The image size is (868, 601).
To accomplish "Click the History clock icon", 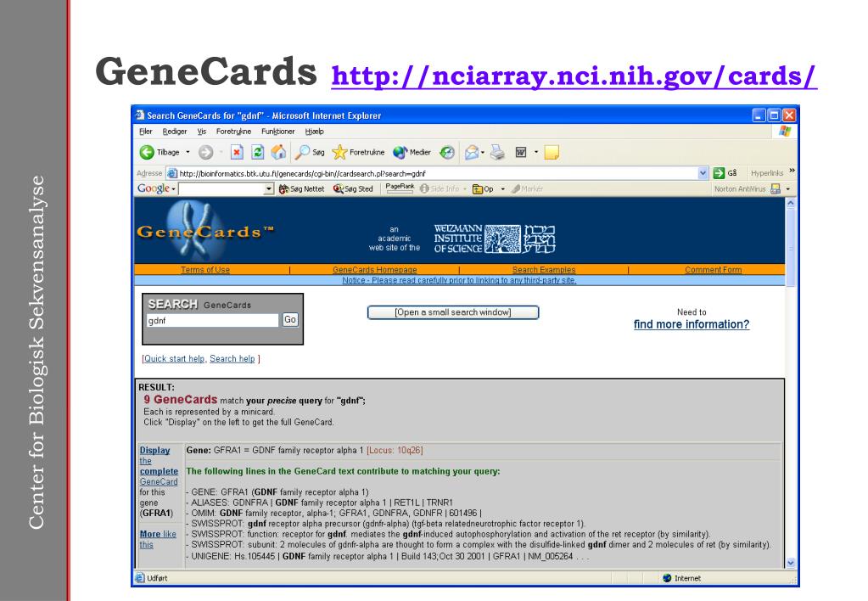I will [447, 152].
